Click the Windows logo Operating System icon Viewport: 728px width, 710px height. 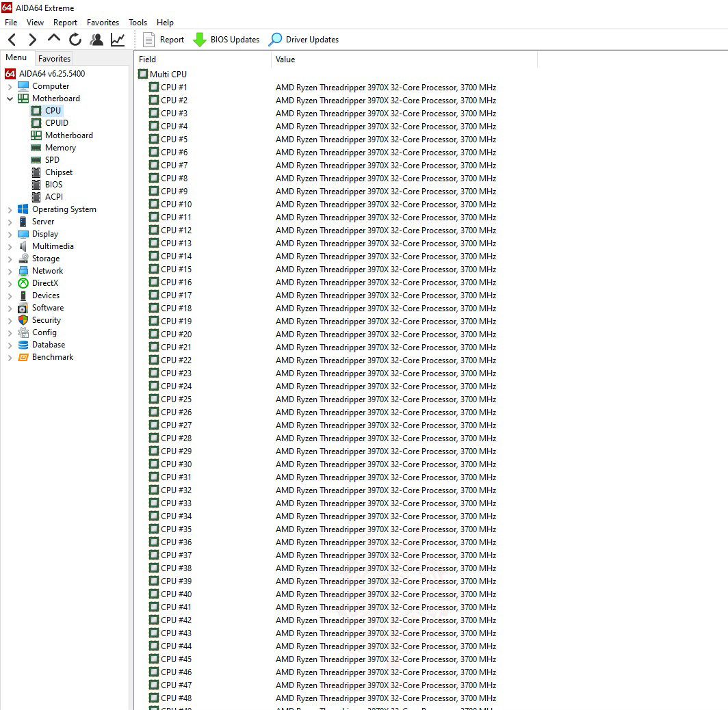point(23,209)
